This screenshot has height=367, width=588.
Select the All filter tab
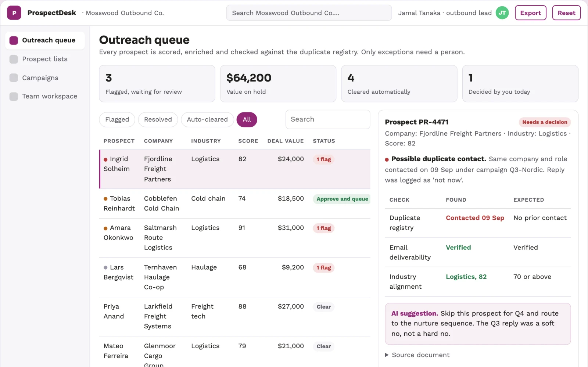[x=247, y=120]
